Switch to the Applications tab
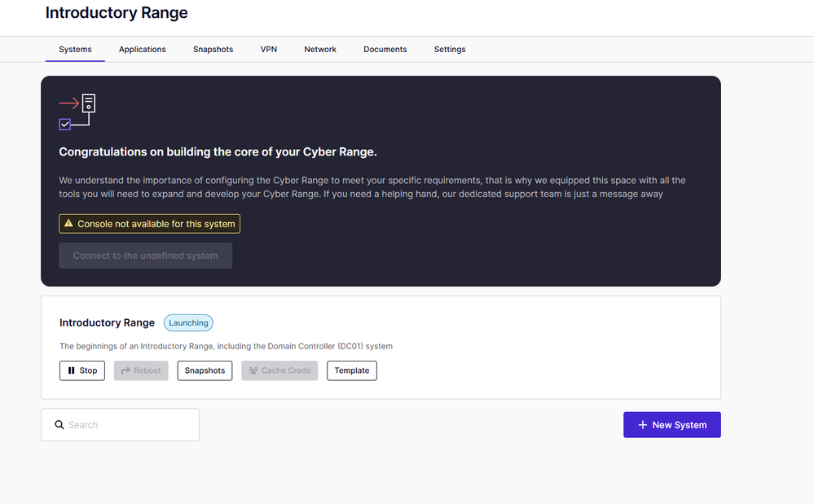Viewport: 814px width, 504px height. point(143,50)
